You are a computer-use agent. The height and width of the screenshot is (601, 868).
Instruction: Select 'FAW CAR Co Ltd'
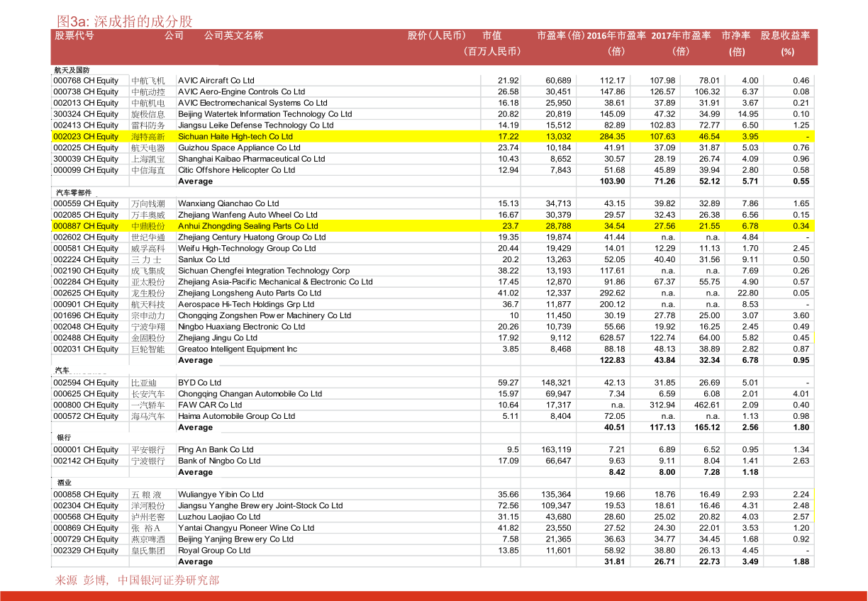210,405
